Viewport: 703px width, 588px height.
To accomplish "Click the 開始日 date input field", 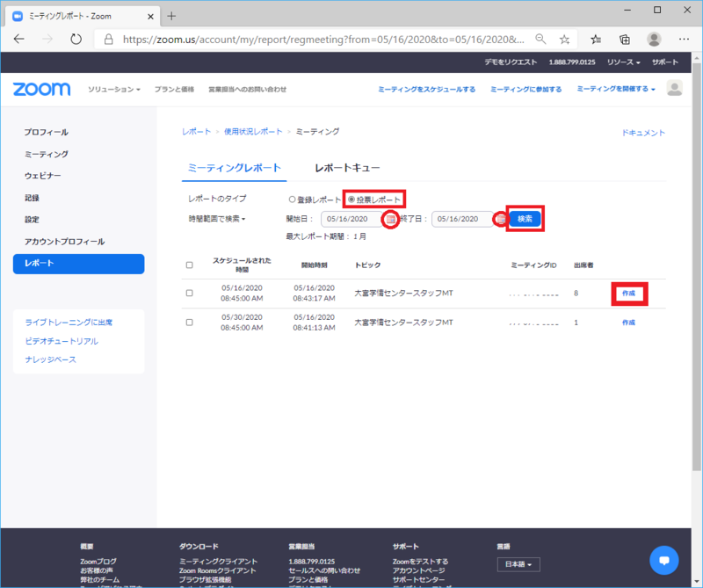I will tap(351, 219).
